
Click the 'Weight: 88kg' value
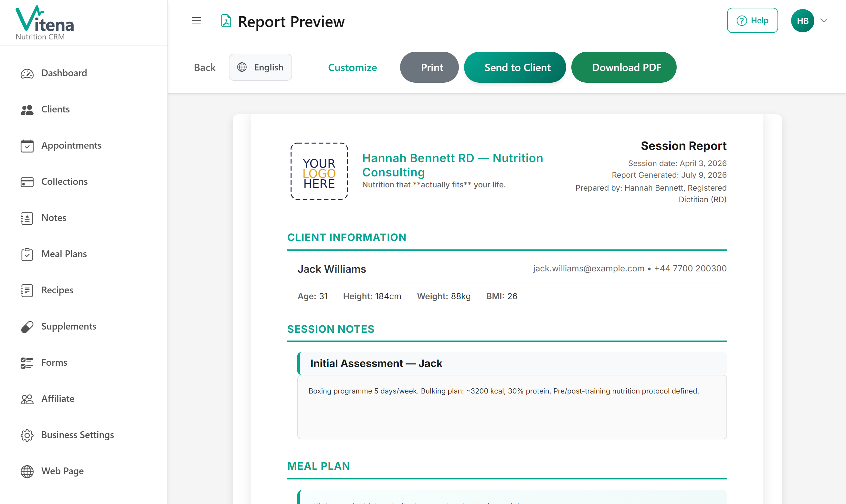[x=444, y=296]
